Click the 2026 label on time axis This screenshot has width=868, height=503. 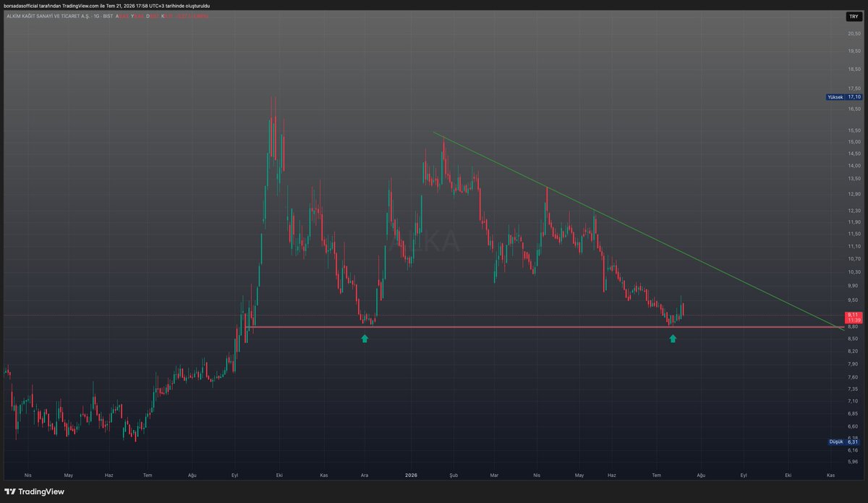pos(412,475)
